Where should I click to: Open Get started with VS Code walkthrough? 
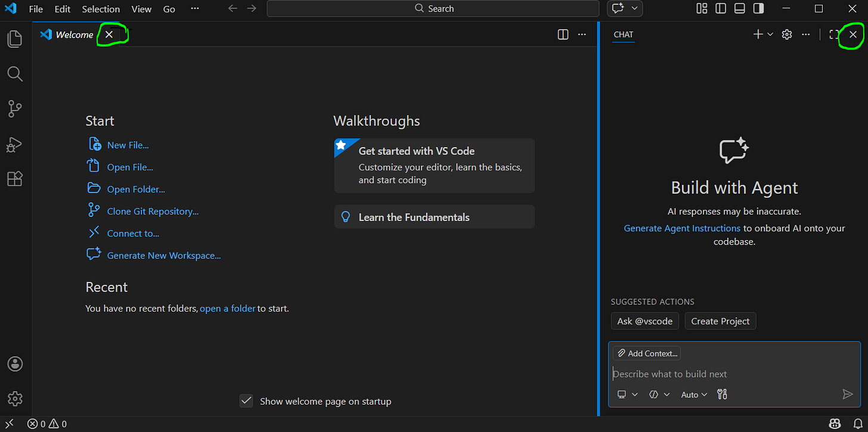click(x=434, y=166)
